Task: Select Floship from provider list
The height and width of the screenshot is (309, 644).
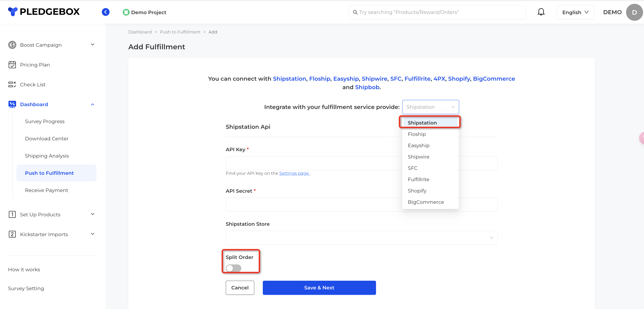Action: point(430,134)
